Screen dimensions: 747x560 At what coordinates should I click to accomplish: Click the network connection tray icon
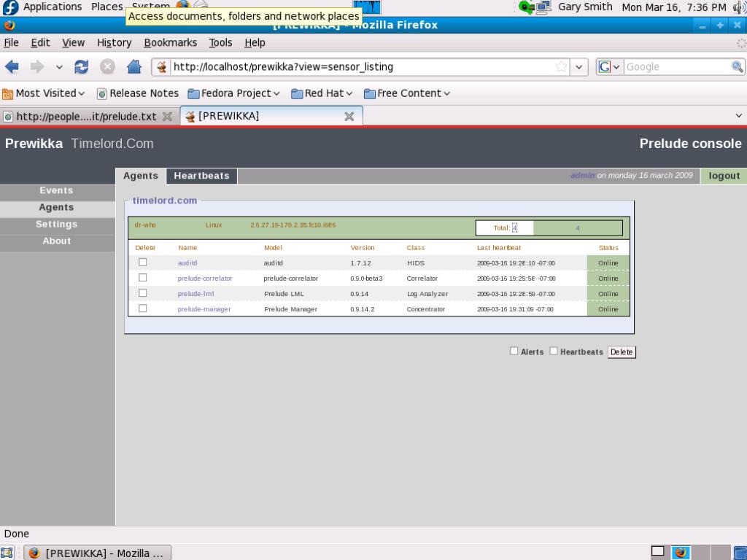click(x=543, y=7)
